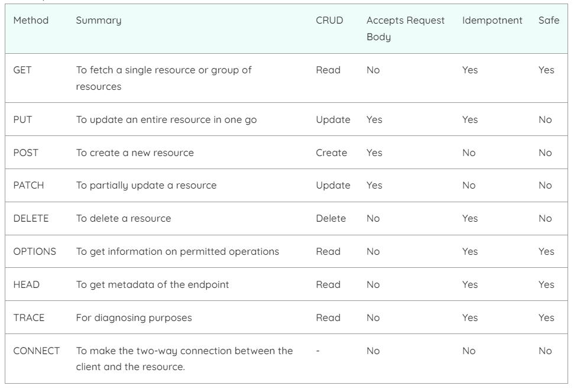
Task: Click 'To partially update a resource' text
Action: 146,186
